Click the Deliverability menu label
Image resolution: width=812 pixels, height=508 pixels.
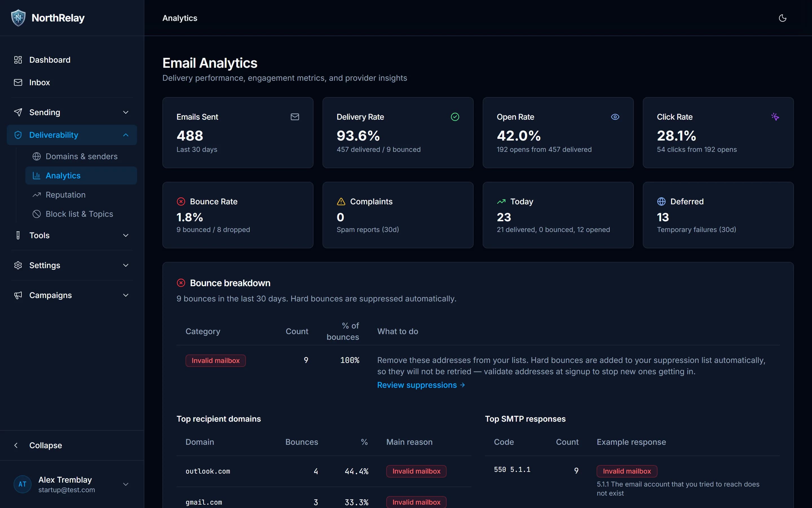click(x=54, y=135)
